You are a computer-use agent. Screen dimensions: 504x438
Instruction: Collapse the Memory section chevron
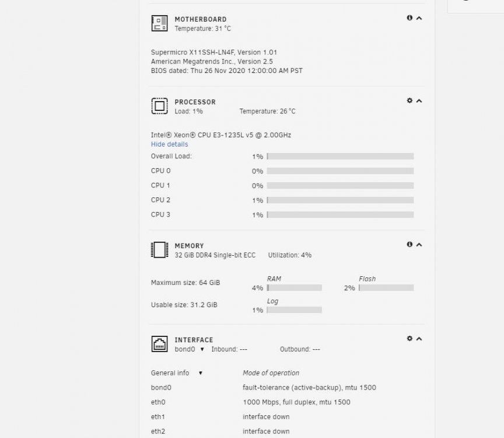tap(419, 245)
